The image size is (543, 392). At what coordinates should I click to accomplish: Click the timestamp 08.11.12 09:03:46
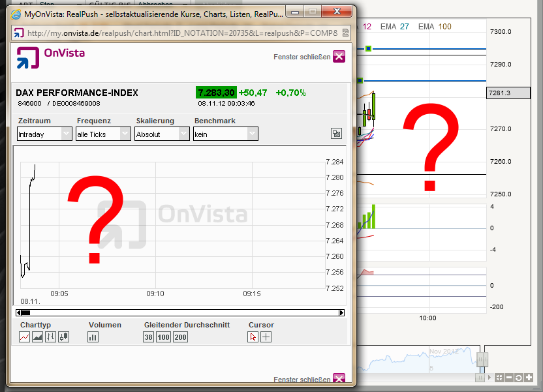[226, 104]
